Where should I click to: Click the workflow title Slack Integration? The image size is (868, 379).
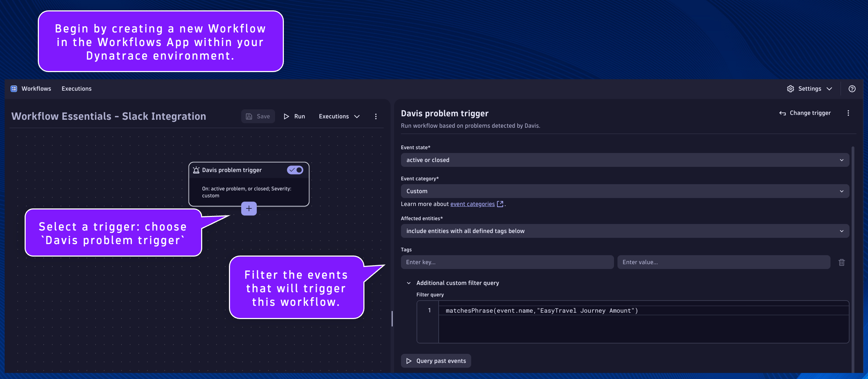(108, 116)
